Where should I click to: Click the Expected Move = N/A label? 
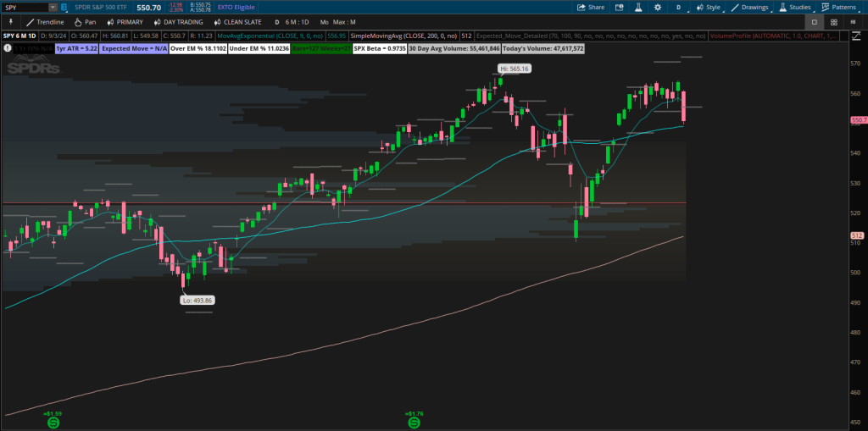point(133,48)
